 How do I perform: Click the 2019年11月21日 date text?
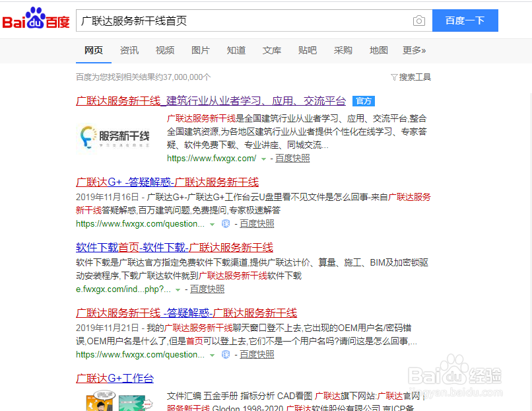pyautogui.click(x=107, y=328)
